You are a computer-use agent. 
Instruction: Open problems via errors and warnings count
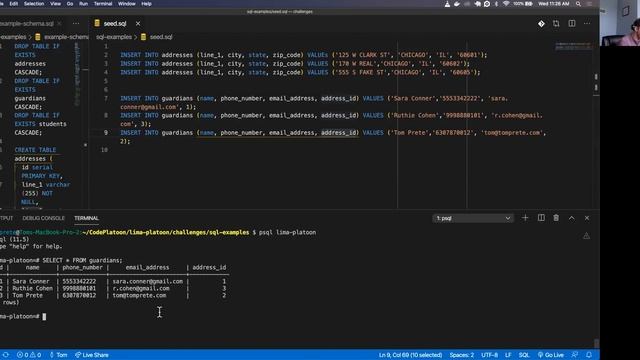coord(29,355)
